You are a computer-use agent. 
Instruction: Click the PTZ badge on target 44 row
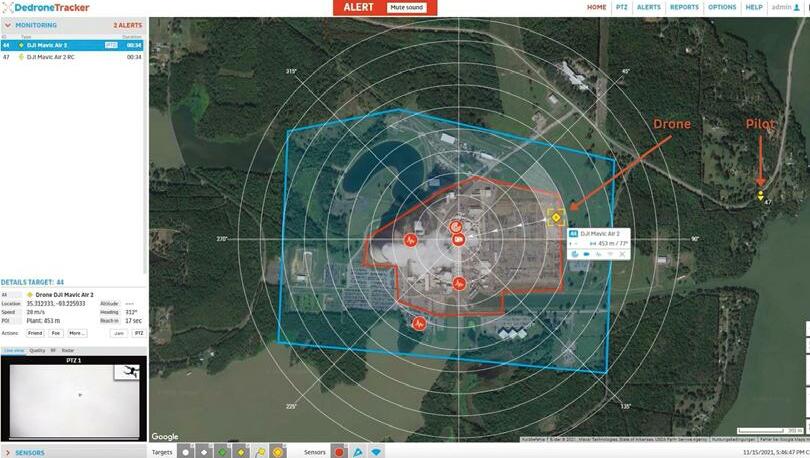(x=111, y=45)
